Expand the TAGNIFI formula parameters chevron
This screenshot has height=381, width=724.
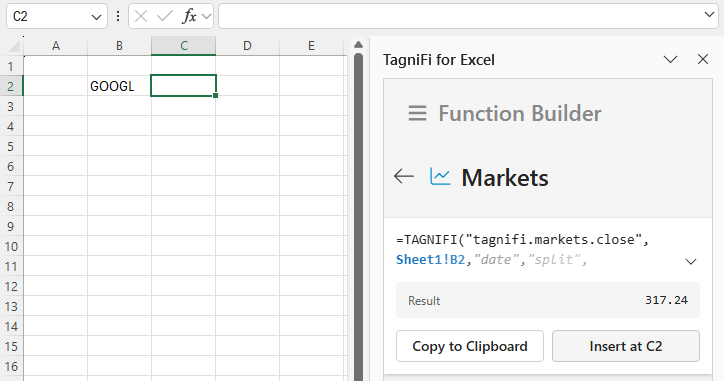click(x=691, y=262)
